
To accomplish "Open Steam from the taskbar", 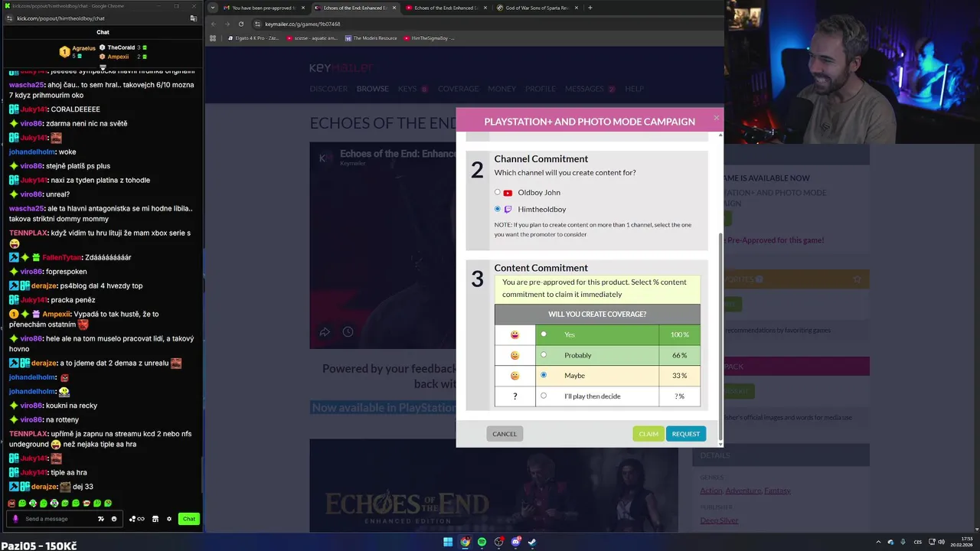I will click(532, 542).
